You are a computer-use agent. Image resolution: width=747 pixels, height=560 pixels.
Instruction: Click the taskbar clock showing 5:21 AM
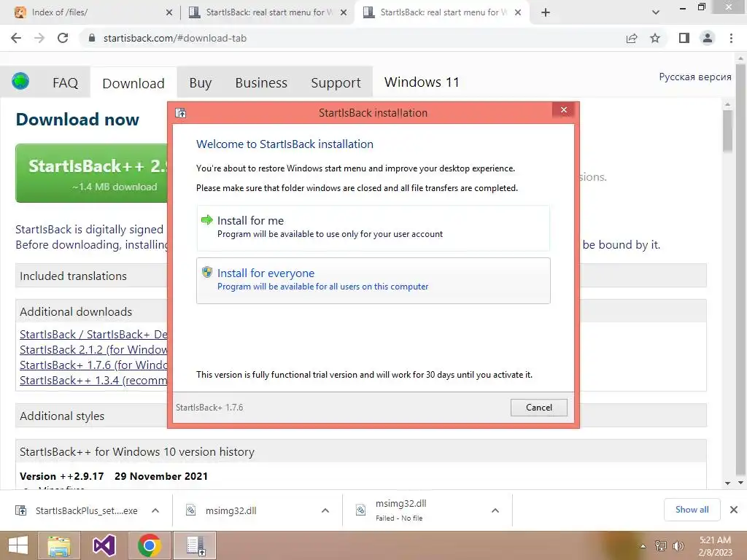[x=715, y=545]
